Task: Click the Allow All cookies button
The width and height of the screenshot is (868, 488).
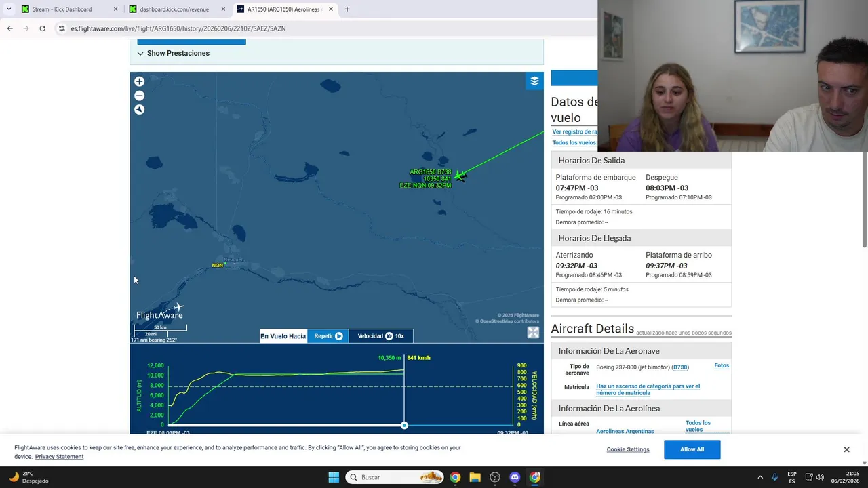Action: tap(692, 449)
